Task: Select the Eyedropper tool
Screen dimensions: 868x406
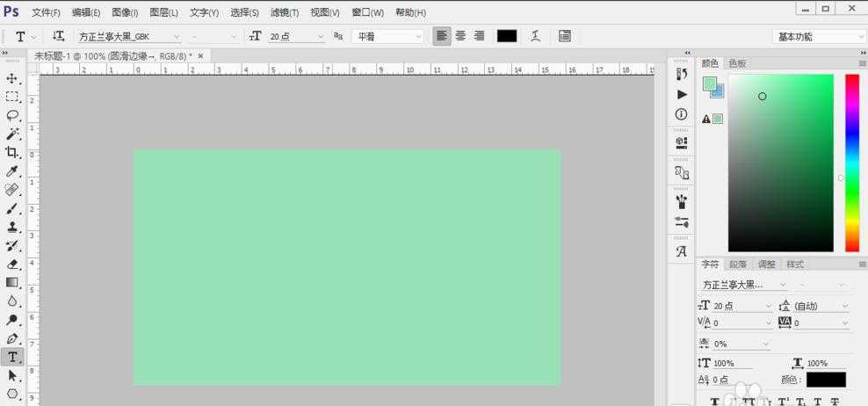Action: [11, 171]
